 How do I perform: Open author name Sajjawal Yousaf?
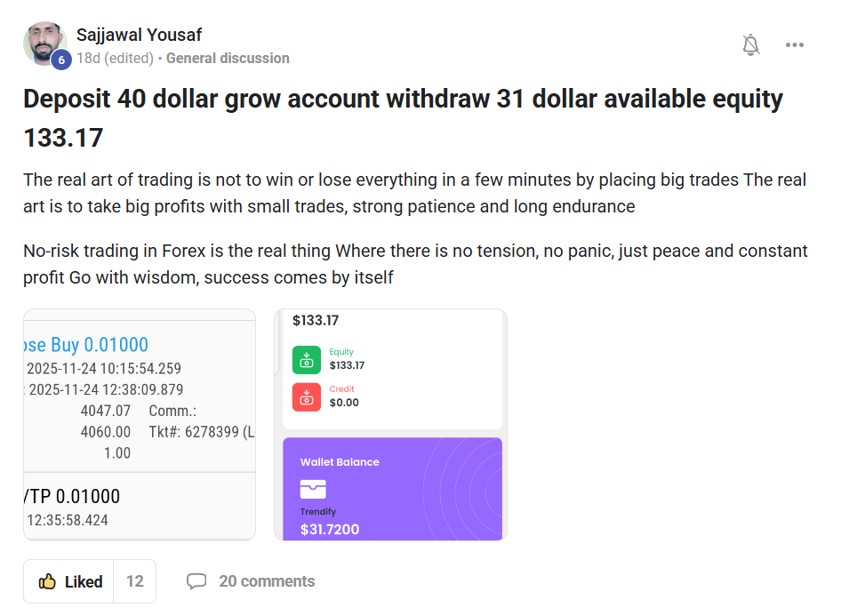(x=140, y=35)
